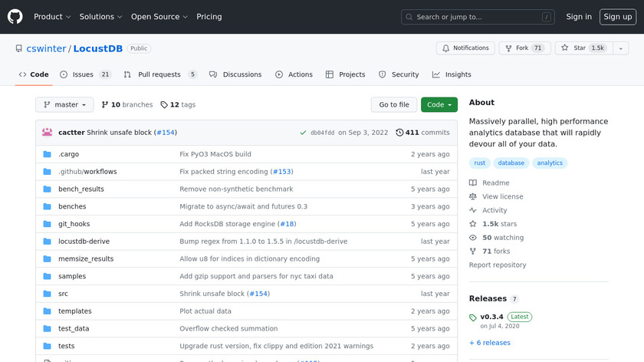Go to the Pricing page
Viewport: 644px width, 362px height.
[x=209, y=17]
